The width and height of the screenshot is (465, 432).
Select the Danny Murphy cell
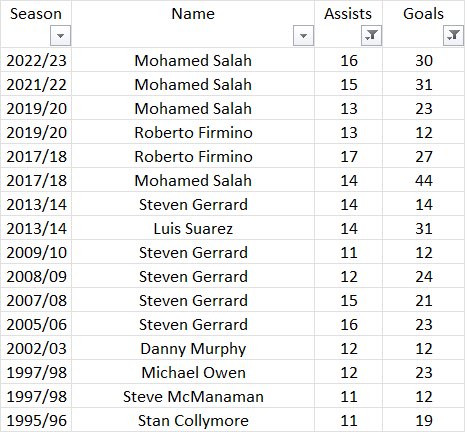[x=193, y=348]
